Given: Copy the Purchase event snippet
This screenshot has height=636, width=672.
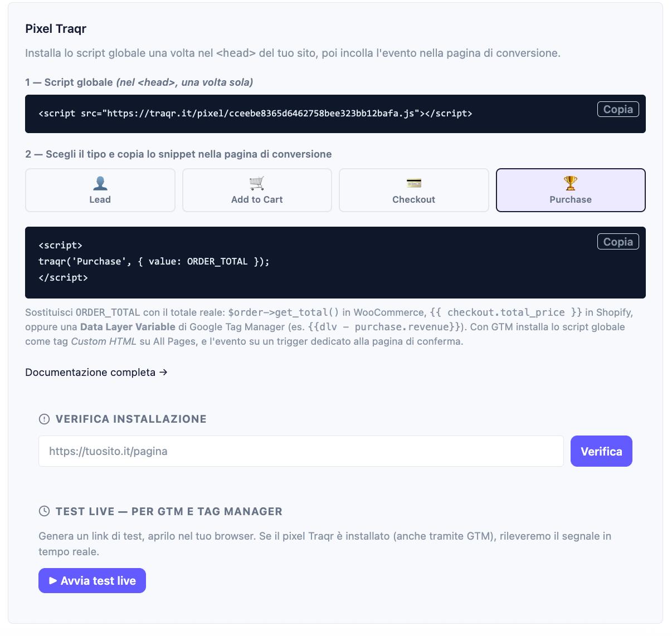Looking at the screenshot, I should click(618, 242).
